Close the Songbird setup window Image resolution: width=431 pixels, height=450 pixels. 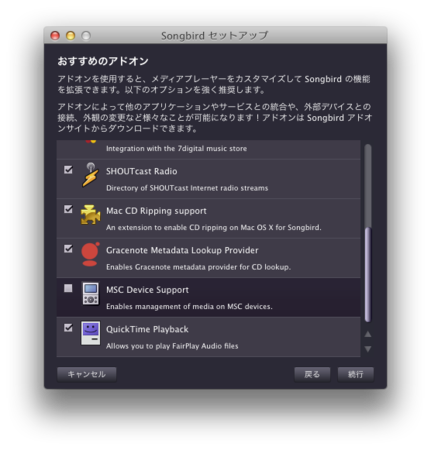[55, 35]
